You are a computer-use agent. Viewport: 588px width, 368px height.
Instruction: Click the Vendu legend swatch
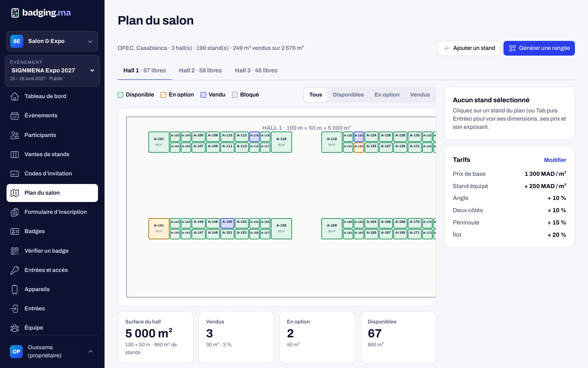tap(203, 95)
